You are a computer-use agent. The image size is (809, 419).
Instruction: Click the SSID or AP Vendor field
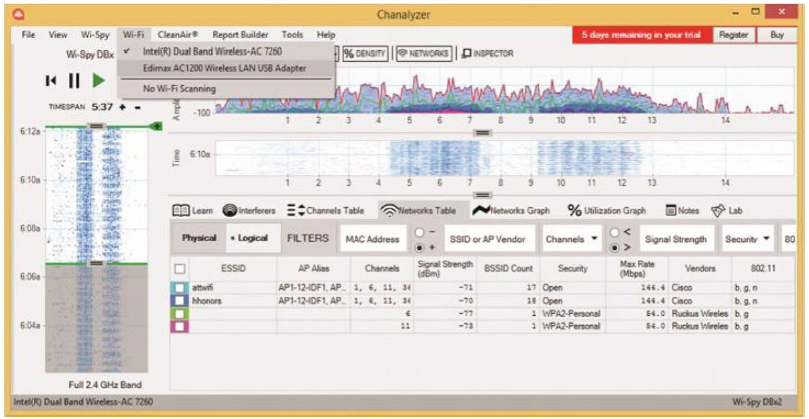point(488,239)
